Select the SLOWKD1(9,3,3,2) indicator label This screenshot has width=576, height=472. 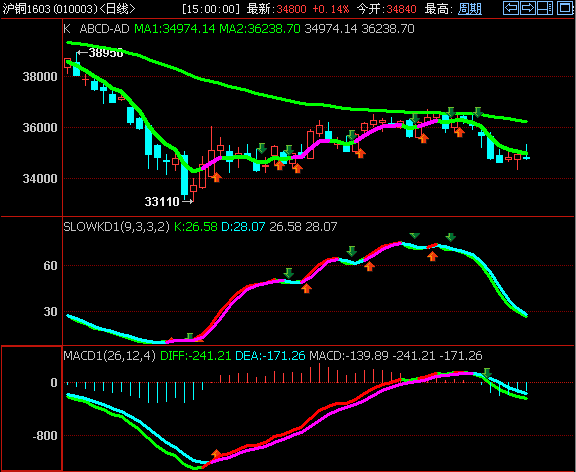[x=116, y=226]
